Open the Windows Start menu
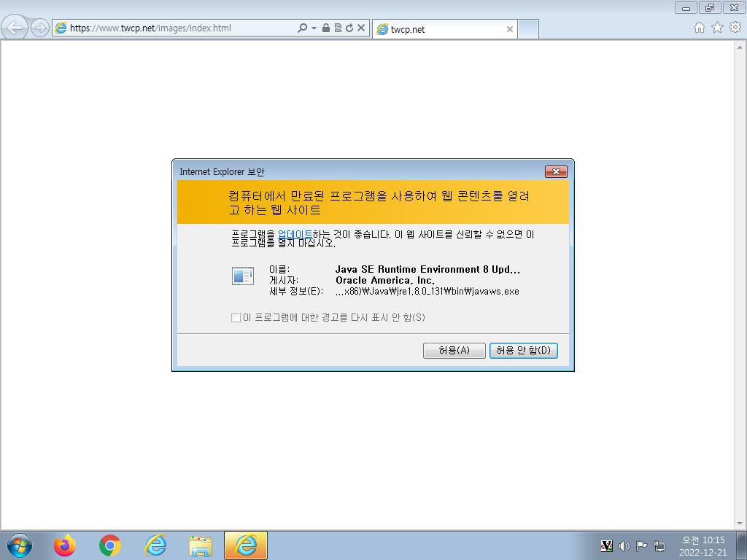The image size is (747, 560). [x=20, y=545]
